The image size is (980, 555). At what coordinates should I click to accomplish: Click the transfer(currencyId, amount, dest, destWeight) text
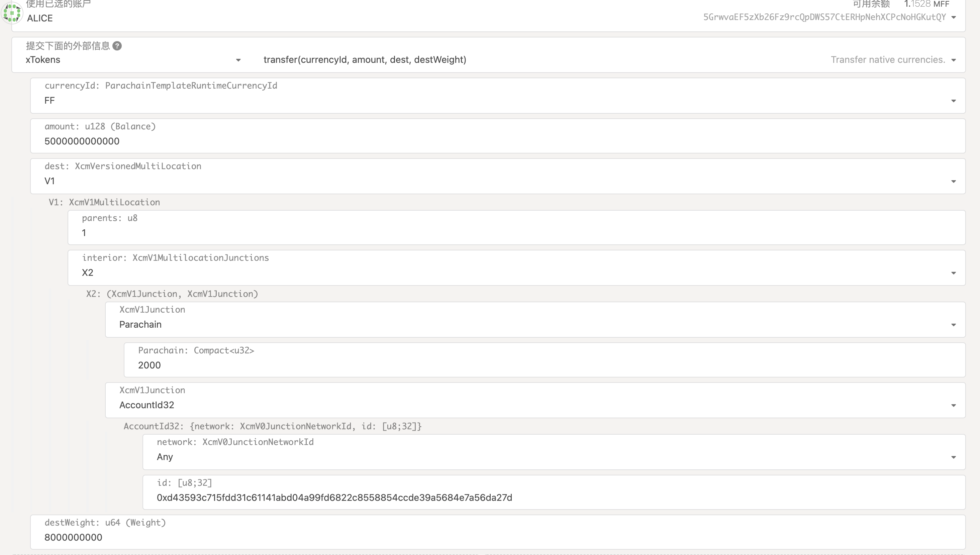(365, 60)
